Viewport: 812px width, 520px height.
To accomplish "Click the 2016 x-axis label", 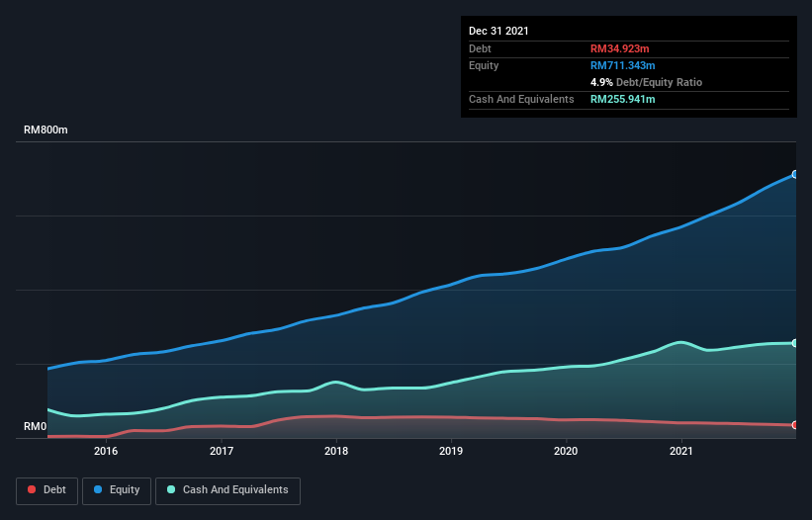I will click(x=106, y=451).
